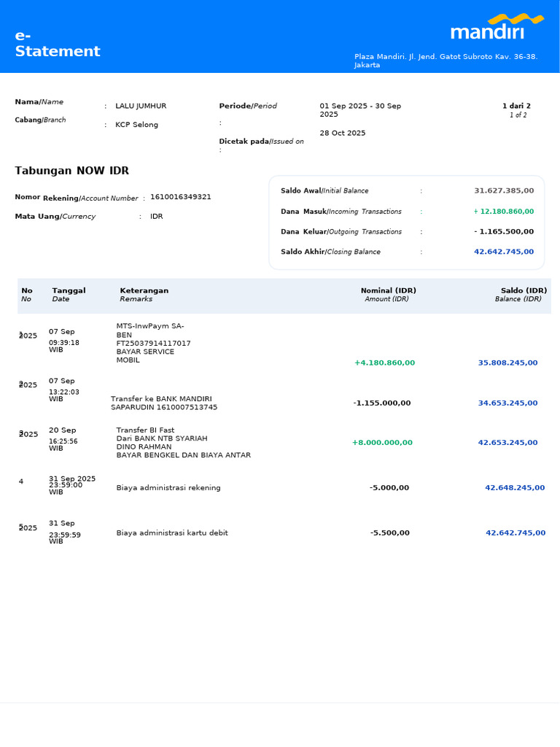This screenshot has width=560, height=747.
Task: Select the branch value KCP Selong
Action: click(x=136, y=124)
